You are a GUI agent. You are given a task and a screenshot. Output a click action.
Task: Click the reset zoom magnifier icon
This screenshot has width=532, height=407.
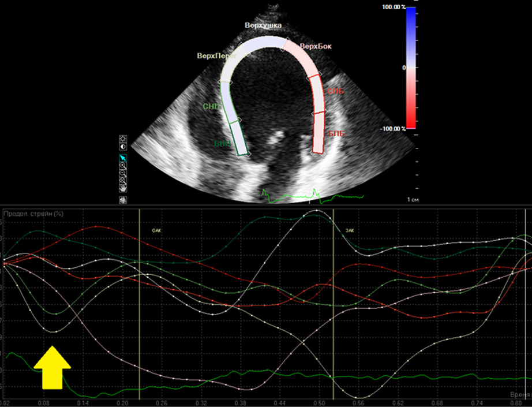pyautogui.click(x=123, y=181)
